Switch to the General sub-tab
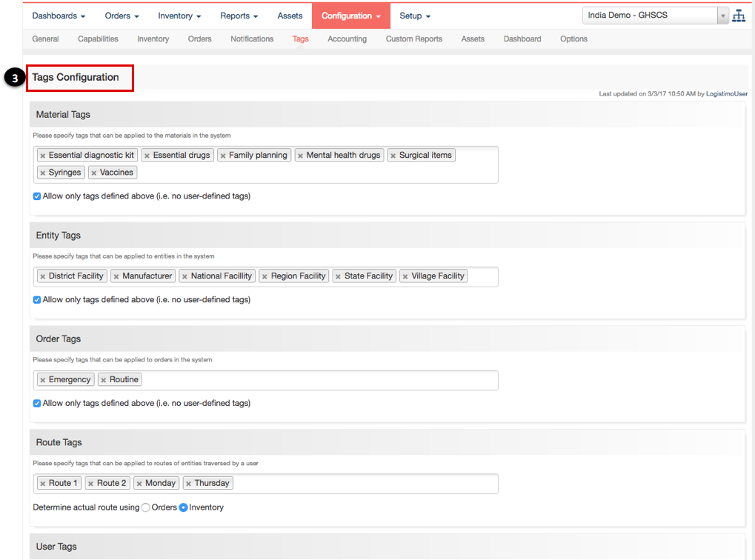The height and width of the screenshot is (560, 755). pyautogui.click(x=45, y=39)
